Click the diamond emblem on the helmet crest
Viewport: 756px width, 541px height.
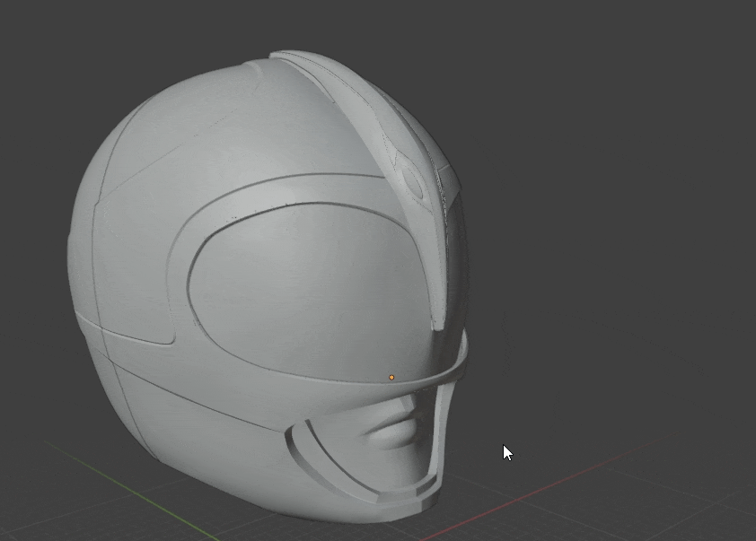pyautogui.click(x=413, y=182)
